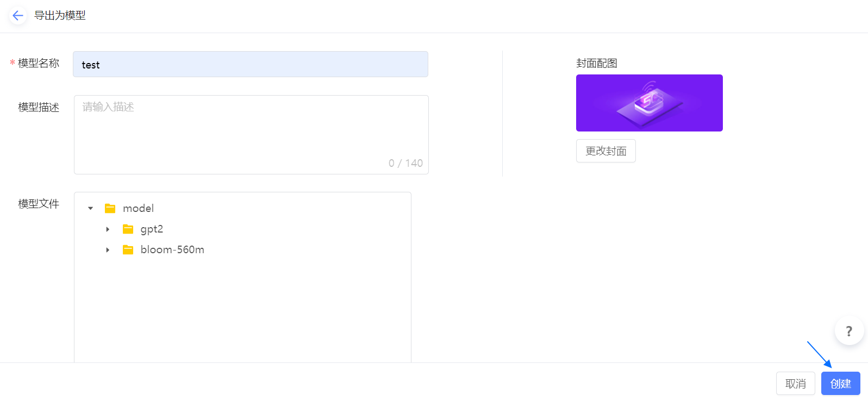
Task: Click the gpt2 folder icon
Action: coord(128,229)
